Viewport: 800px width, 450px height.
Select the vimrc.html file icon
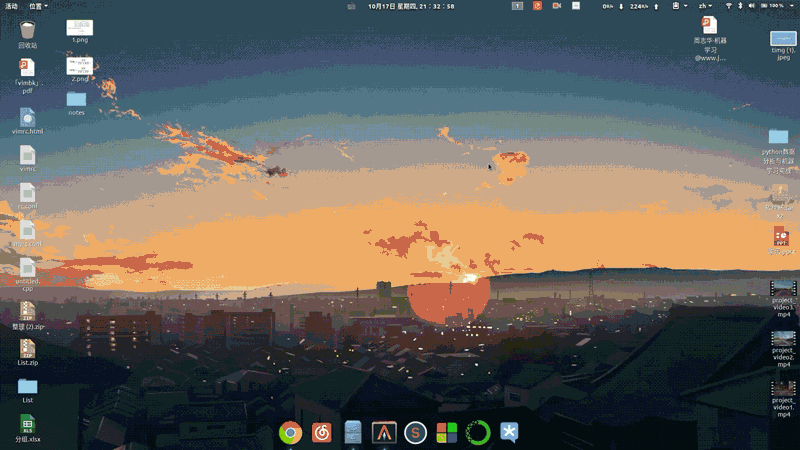click(28, 117)
